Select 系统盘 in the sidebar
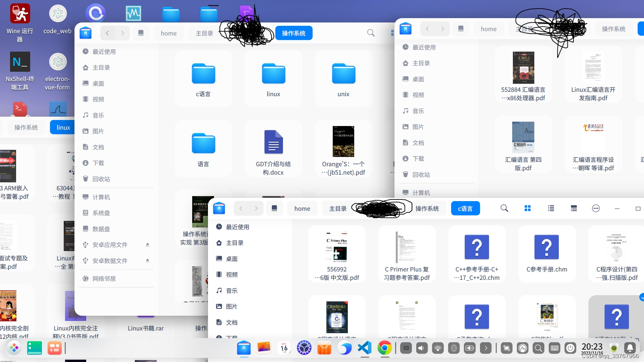Screen dimensions: 644x362 click(x=116, y=213)
